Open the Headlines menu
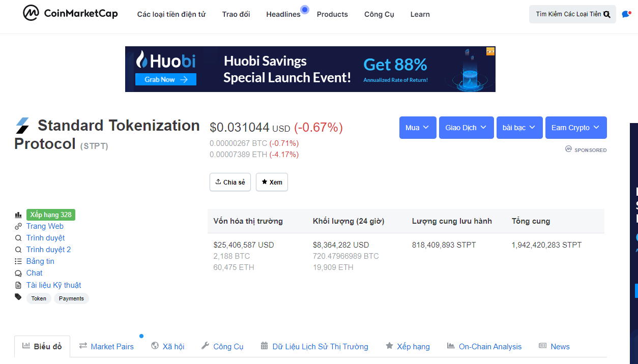638x364 pixels. click(x=283, y=14)
